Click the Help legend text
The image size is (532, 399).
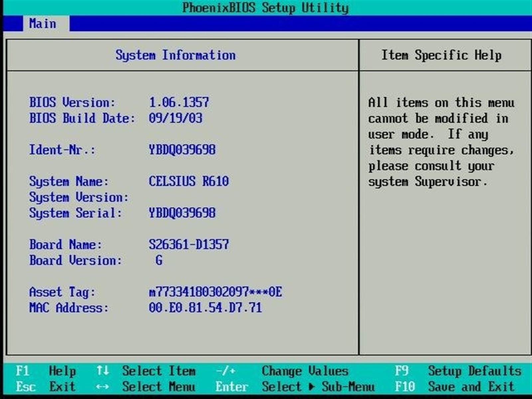[63, 371]
